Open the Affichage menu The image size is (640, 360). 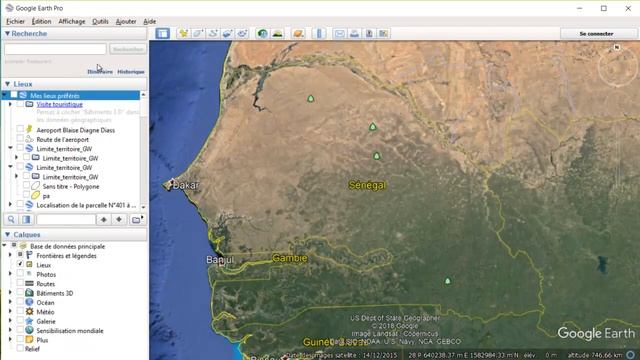71,21
